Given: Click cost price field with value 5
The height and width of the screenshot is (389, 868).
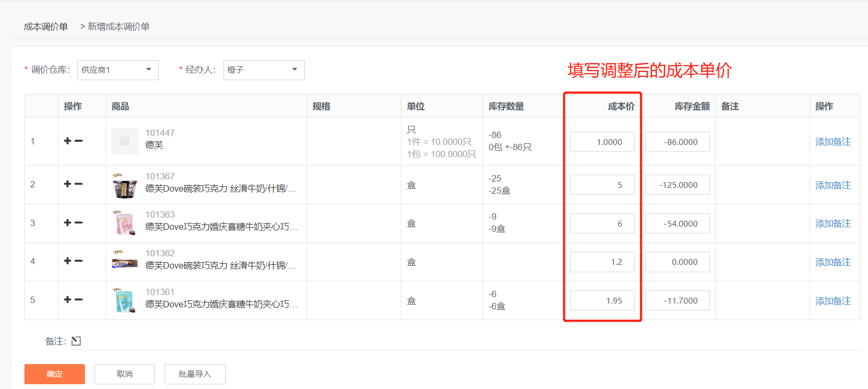Looking at the screenshot, I should 602,185.
